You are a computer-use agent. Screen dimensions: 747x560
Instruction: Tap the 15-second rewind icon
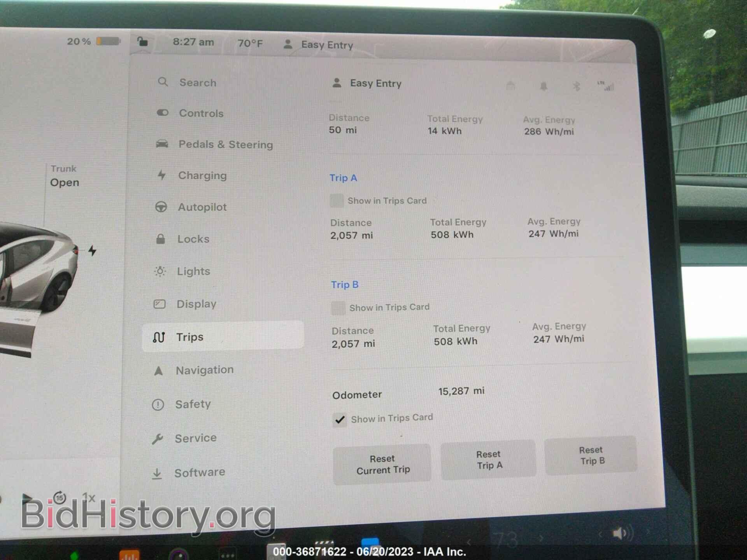[x=60, y=497]
